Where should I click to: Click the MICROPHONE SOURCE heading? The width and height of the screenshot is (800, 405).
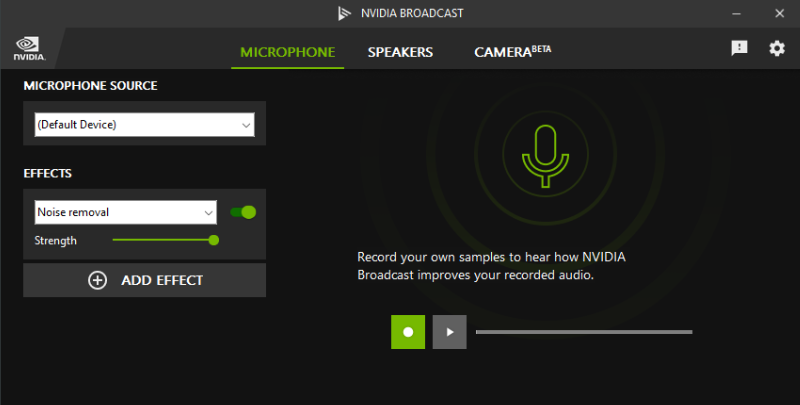(x=90, y=86)
